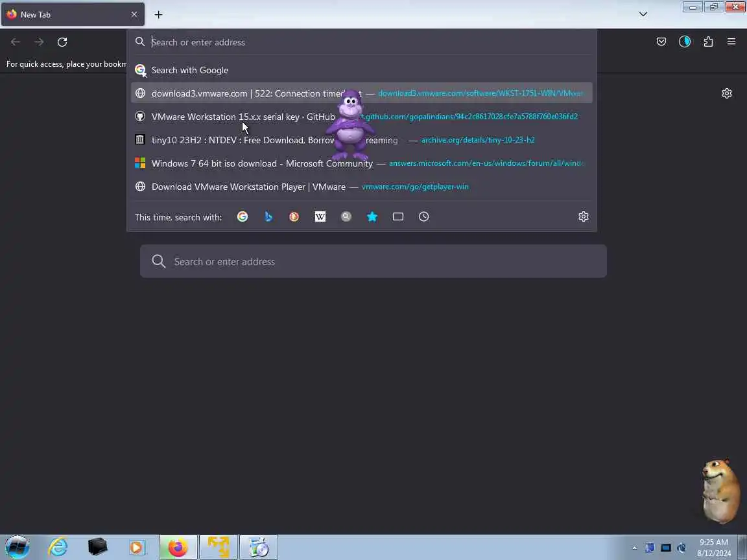Show hidden system tray icons arrow
Screen dimensions: 747x560
634,548
